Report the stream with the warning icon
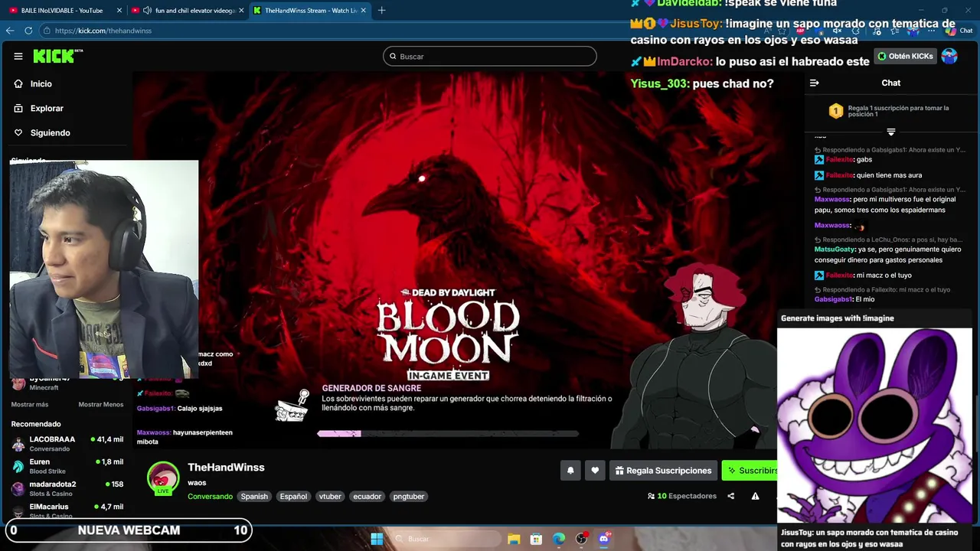 coord(755,496)
